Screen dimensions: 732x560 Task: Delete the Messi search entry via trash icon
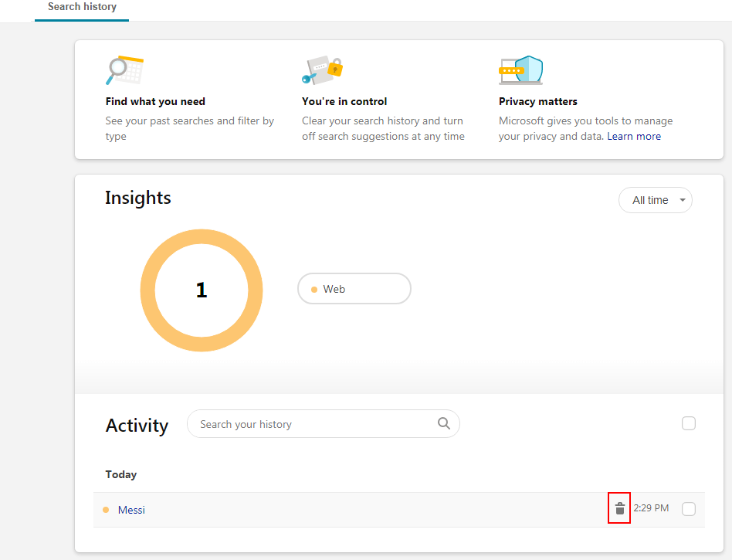click(619, 508)
